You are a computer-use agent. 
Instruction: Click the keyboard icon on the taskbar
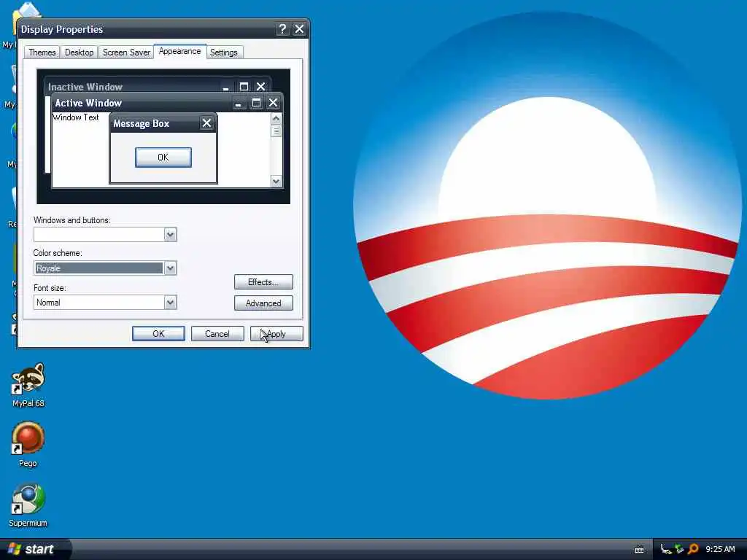pyautogui.click(x=639, y=550)
